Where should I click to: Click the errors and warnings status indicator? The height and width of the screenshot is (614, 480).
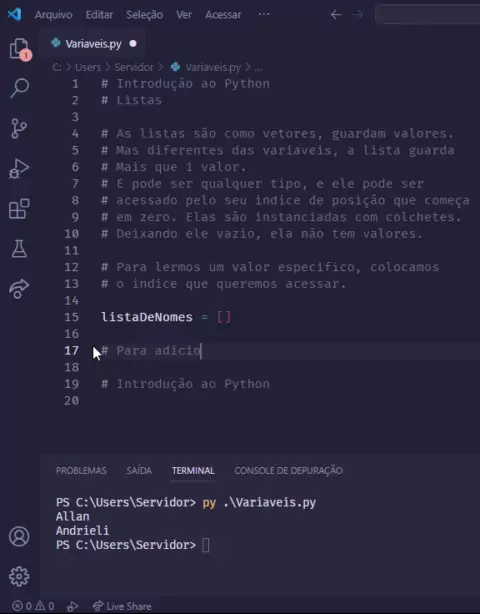click(x=33, y=606)
